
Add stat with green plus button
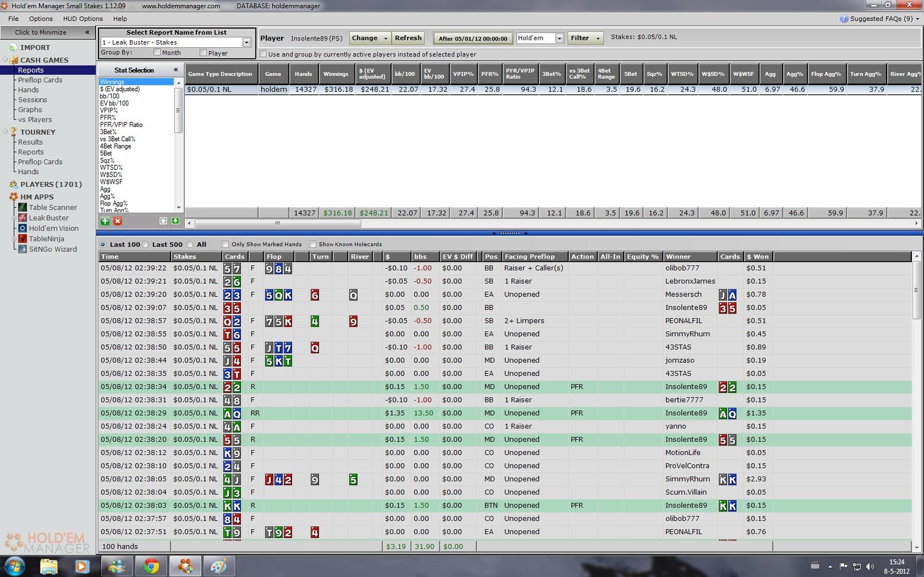coord(105,221)
